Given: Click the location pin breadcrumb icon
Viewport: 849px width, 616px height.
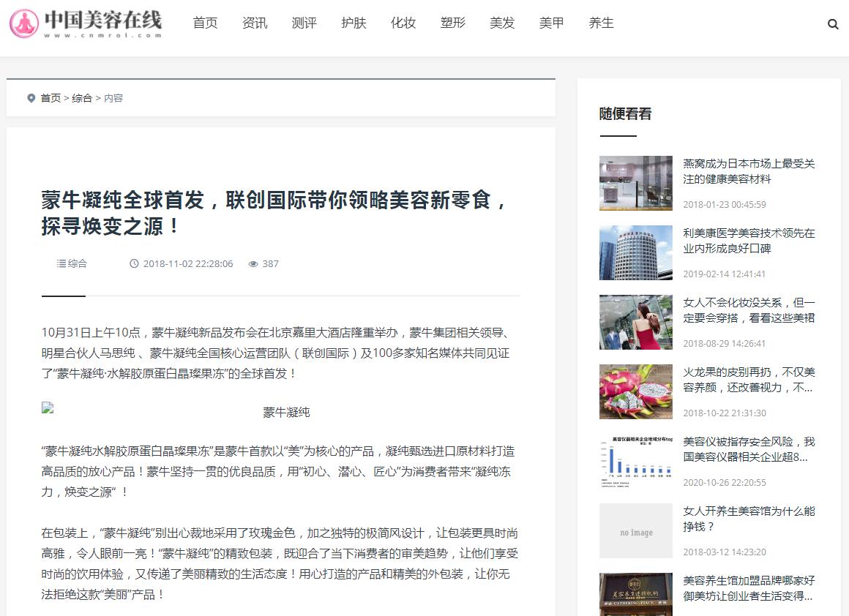Looking at the screenshot, I should click(x=31, y=98).
